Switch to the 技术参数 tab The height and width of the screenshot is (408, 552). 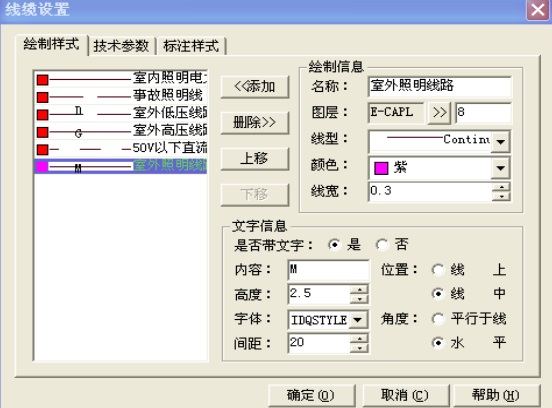pyautogui.click(x=121, y=46)
